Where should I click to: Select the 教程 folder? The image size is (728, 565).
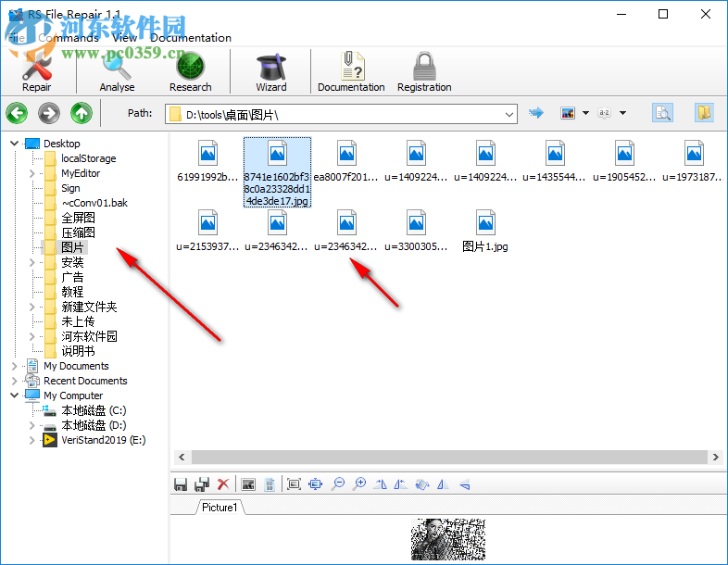click(72, 292)
